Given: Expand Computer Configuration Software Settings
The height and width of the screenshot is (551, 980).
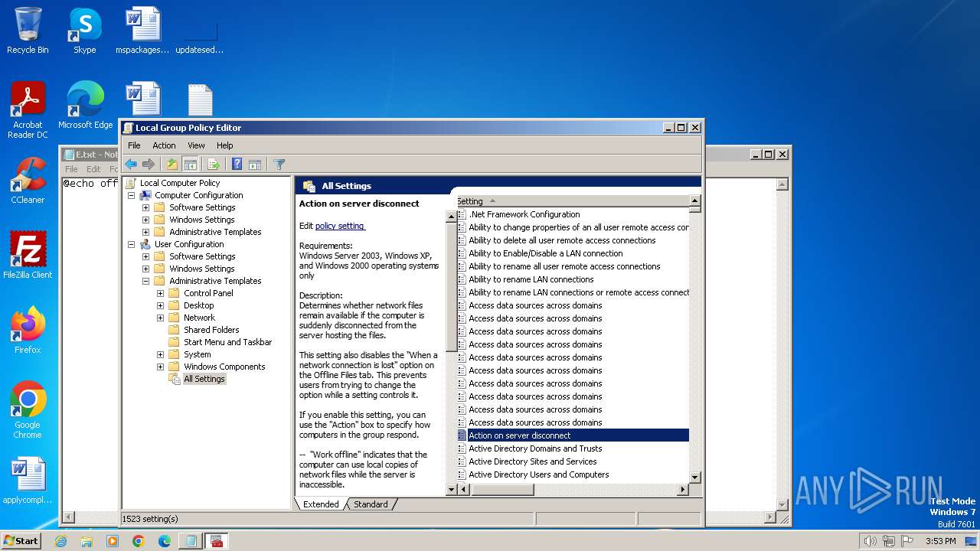Looking at the screenshot, I should pyautogui.click(x=145, y=207).
